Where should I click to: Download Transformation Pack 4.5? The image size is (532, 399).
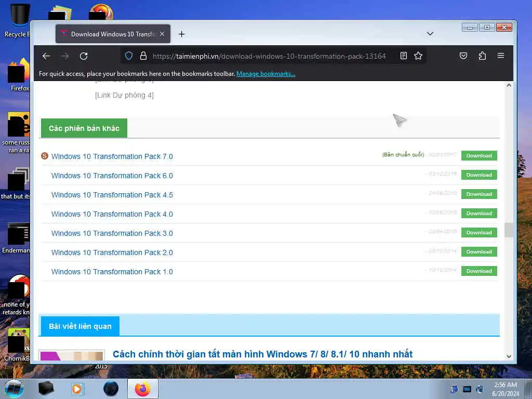tap(479, 194)
